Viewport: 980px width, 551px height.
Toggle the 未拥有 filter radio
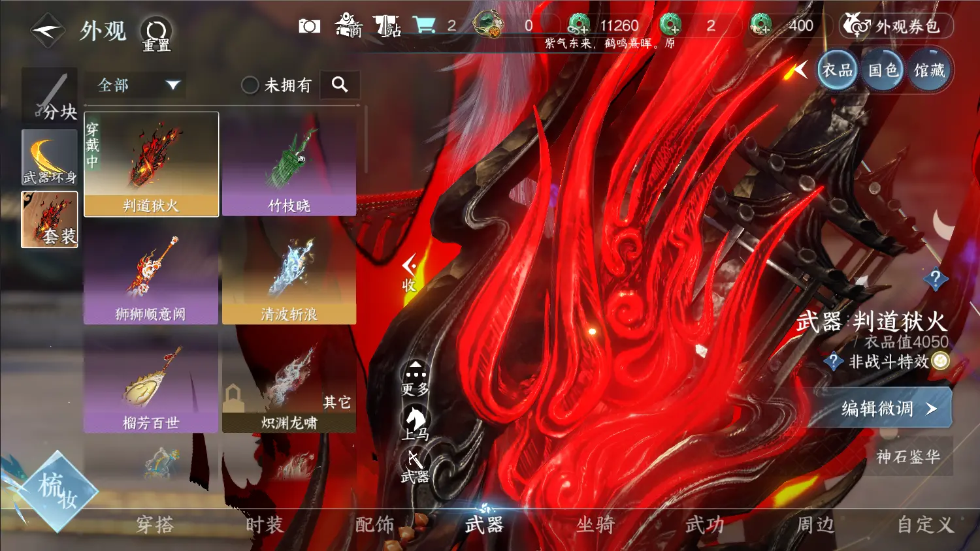coord(250,86)
